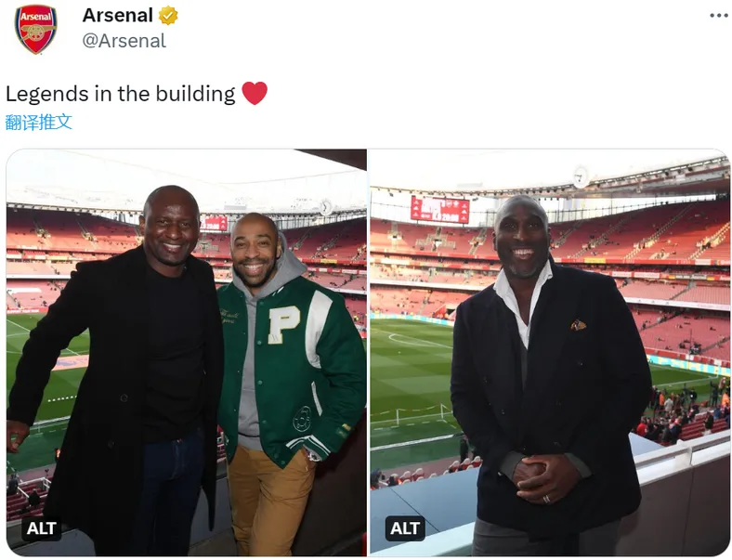Click the @Arsenal handle
The width and height of the screenshot is (732, 560).
tap(124, 41)
